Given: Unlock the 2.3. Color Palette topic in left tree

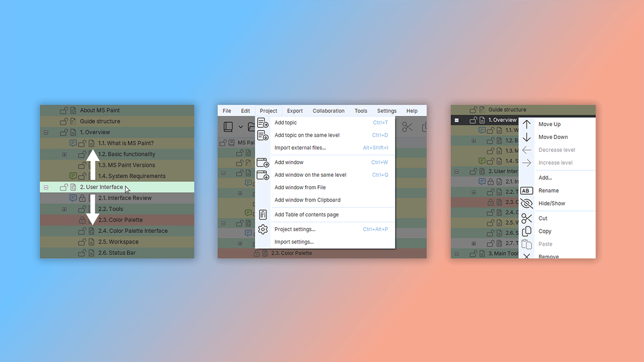Looking at the screenshot, I should [82, 220].
